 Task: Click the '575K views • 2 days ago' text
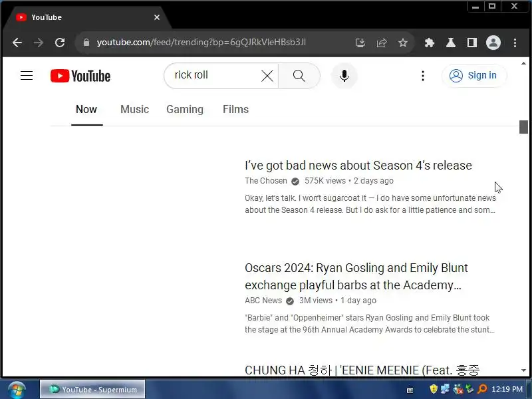tap(348, 181)
